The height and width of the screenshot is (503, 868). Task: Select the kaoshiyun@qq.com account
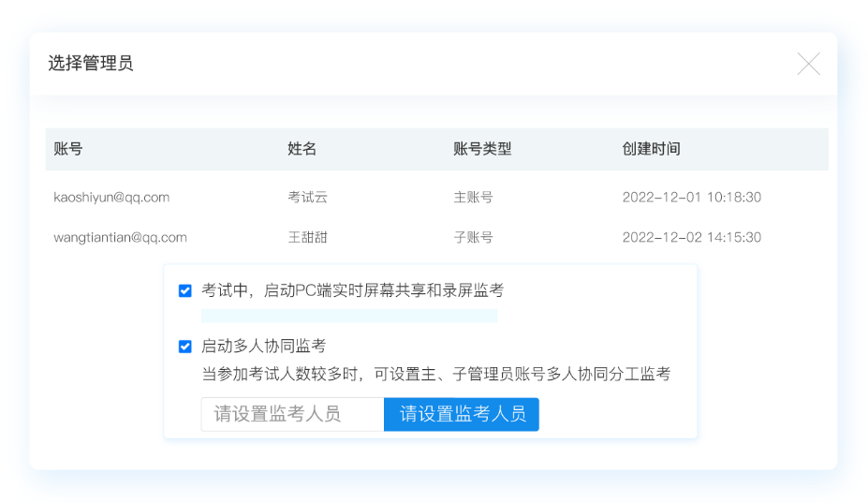pos(111,198)
